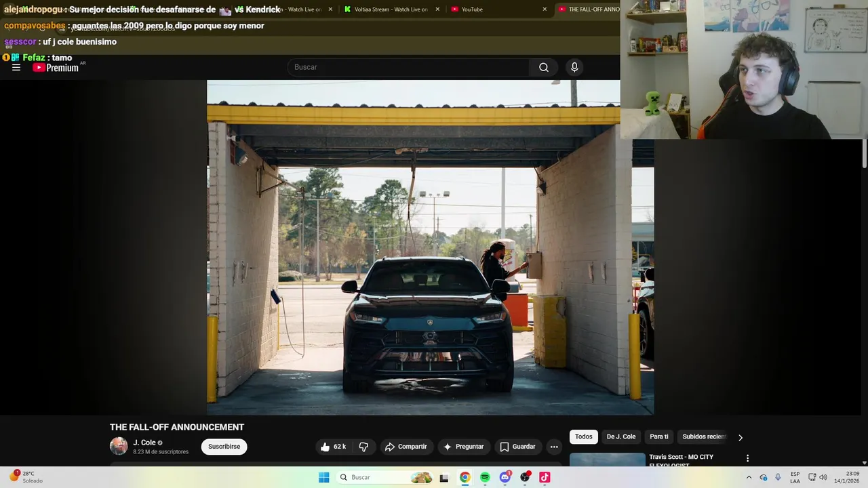This screenshot has height=488, width=868.
Task: Focus the YouTube Buscar search field
Action: point(409,67)
